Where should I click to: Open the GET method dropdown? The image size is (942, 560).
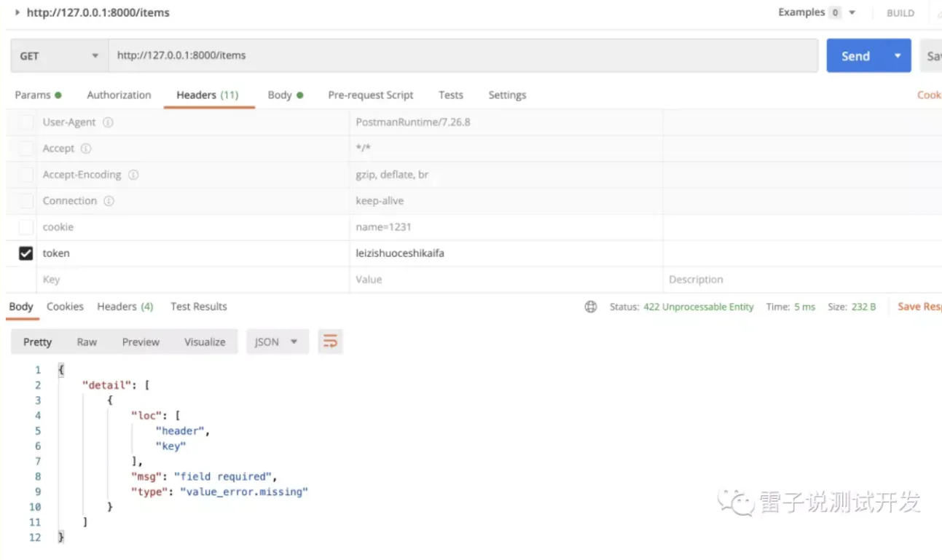click(x=60, y=55)
